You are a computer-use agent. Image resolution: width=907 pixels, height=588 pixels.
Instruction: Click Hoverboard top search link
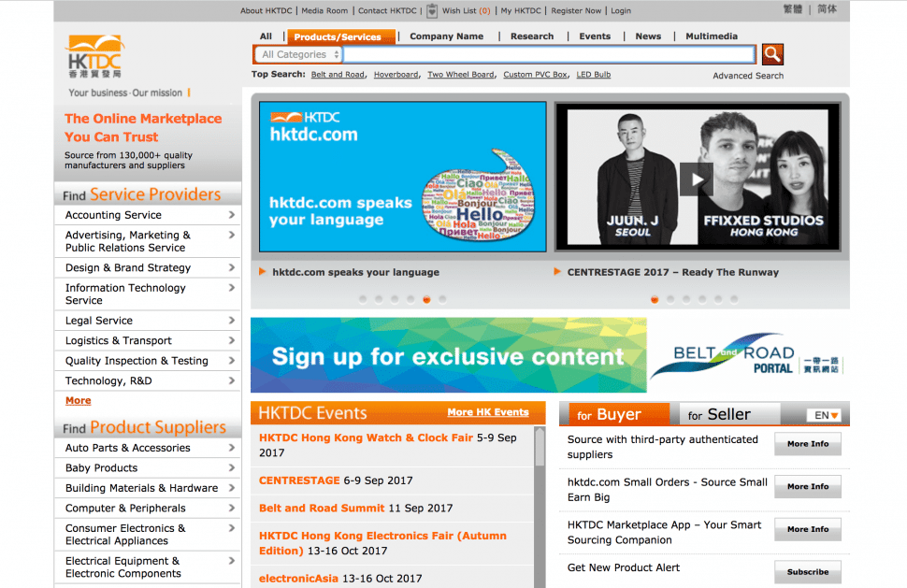(x=396, y=75)
